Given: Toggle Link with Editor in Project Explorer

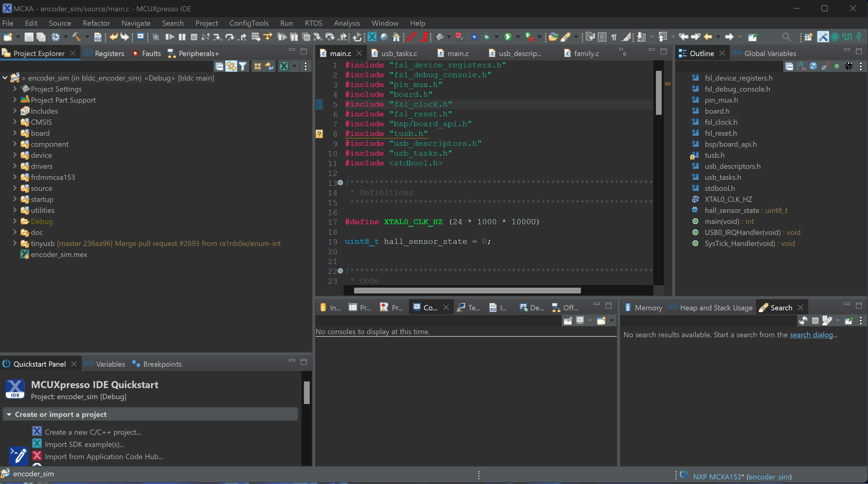Looking at the screenshot, I should pos(231,66).
